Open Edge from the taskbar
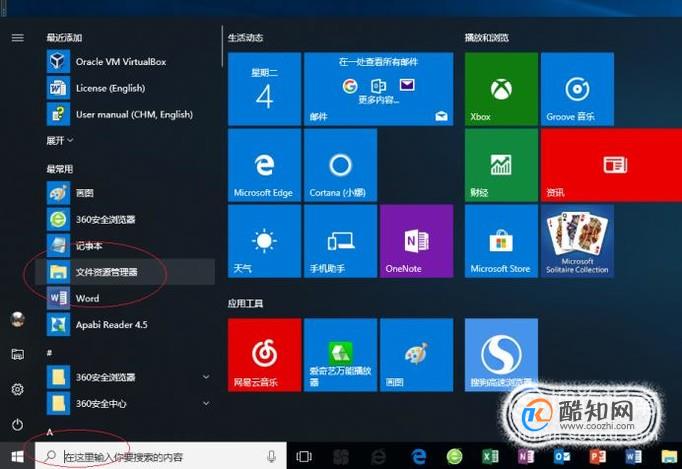This screenshot has width=682, height=469. click(419, 456)
